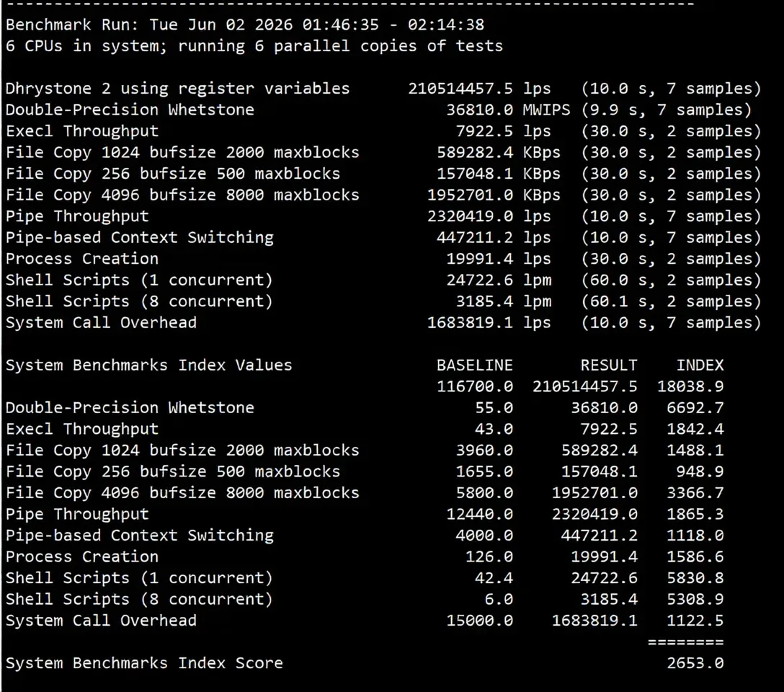Click 'Dhrystone 2 using register variables' label
Viewport: 784px width, 692px height.
(177, 89)
